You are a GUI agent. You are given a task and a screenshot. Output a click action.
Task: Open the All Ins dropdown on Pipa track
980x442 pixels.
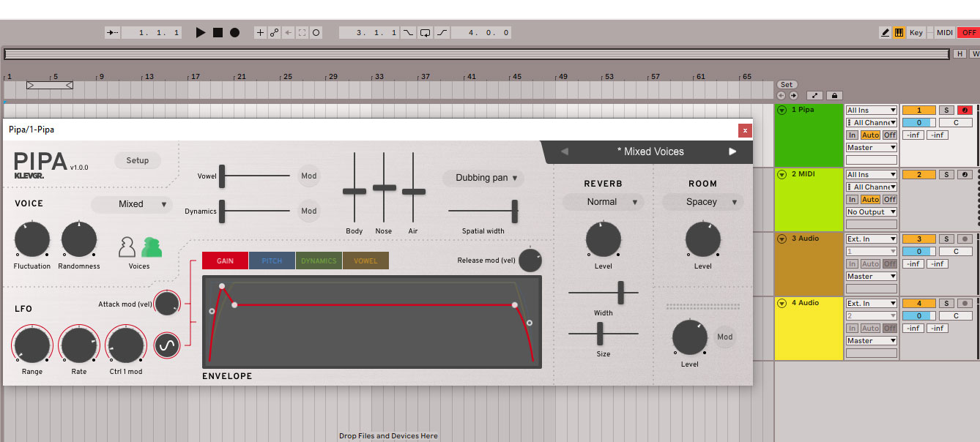(x=871, y=110)
